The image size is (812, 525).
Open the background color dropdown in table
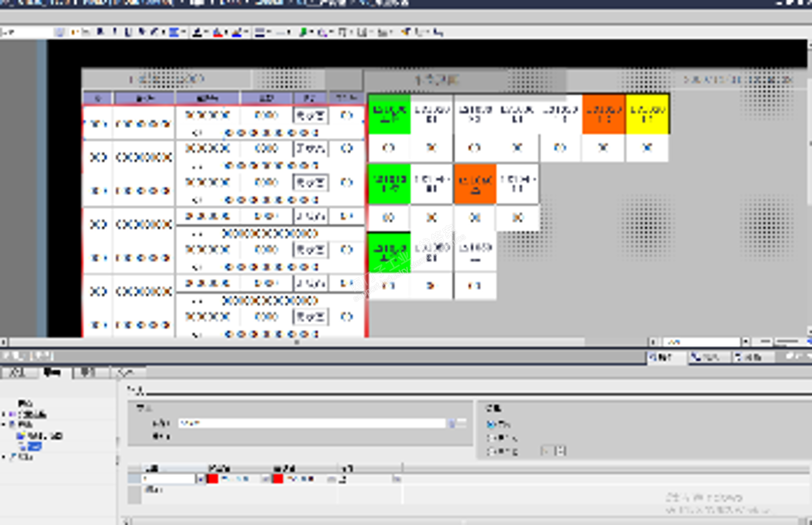[265, 479]
